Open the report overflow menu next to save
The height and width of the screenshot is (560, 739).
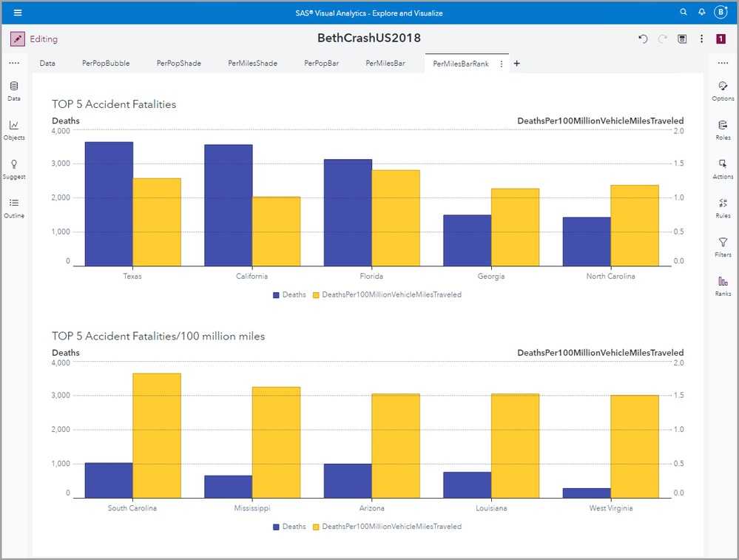click(x=701, y=38)
